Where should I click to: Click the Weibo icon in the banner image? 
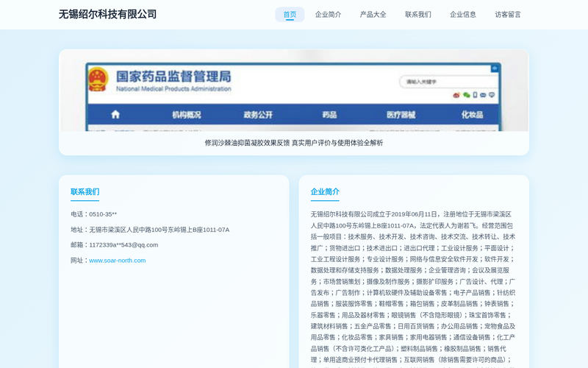tap(456, 95)
